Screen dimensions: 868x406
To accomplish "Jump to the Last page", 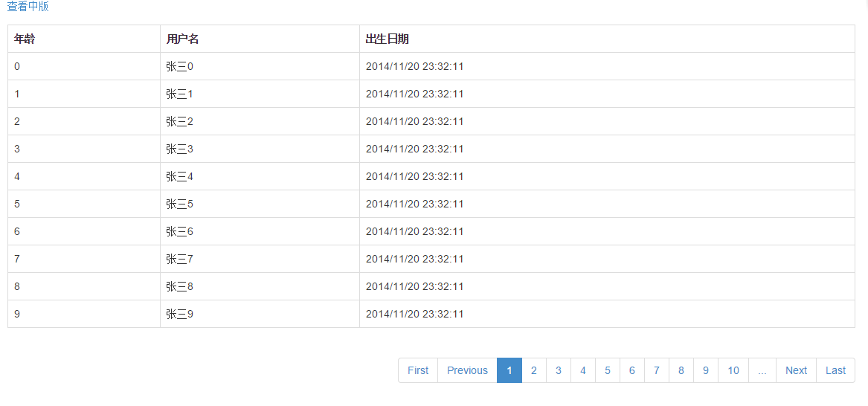I will pyautogui.click(x=835, y=370).
